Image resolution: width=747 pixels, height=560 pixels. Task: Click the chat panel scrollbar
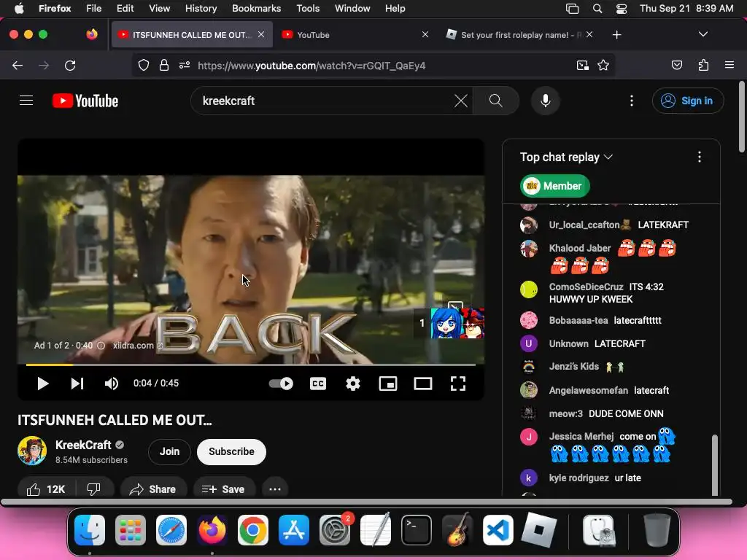click(714, 464)
